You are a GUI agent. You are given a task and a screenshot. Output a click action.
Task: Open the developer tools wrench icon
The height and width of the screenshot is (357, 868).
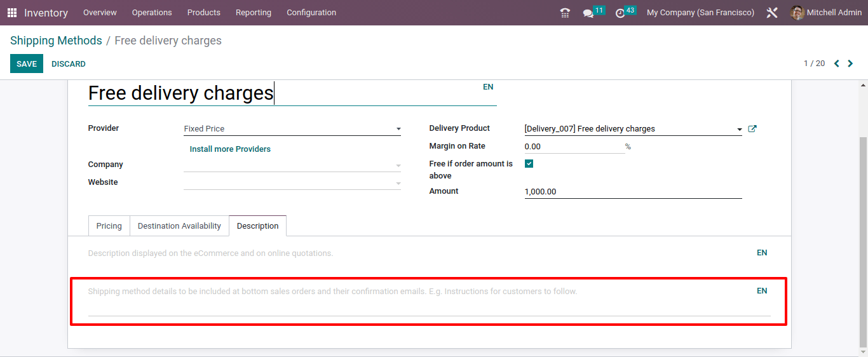772,13
